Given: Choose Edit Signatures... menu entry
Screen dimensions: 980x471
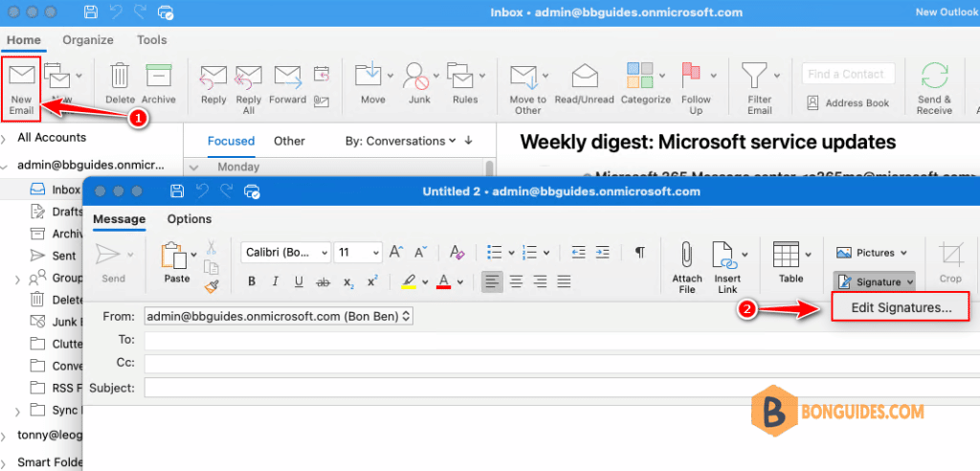Looking at the screenshot, I should [902, 307].
